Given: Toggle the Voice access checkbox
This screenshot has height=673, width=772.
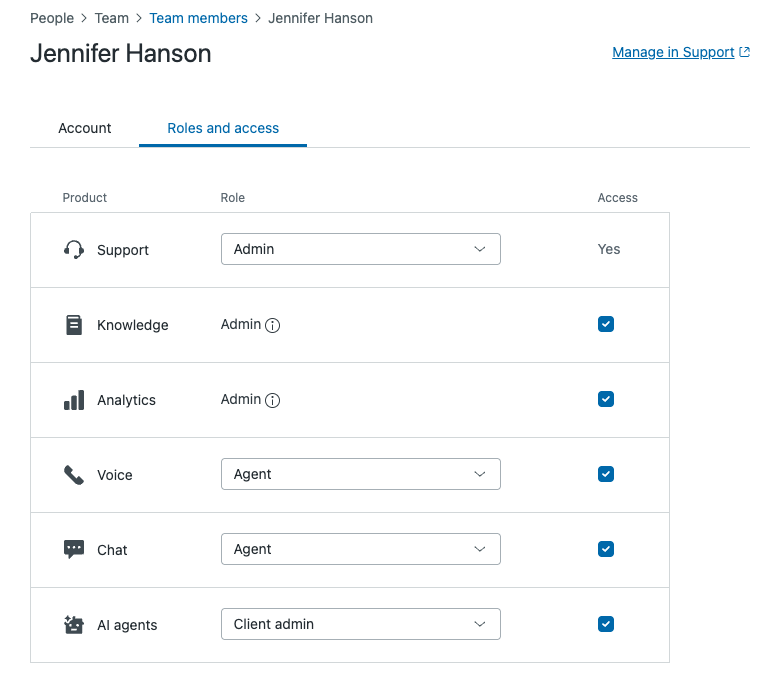Looking at the screenshot, I should 606,474.
